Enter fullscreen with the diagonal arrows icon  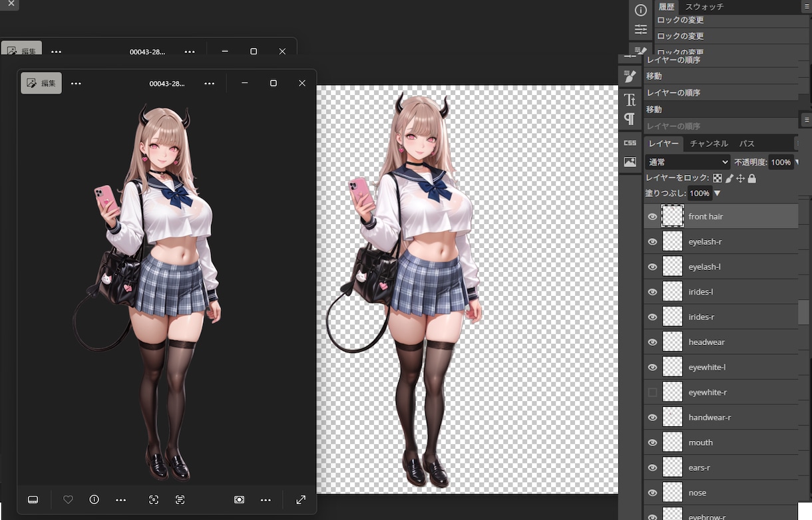tap(301, 499)
